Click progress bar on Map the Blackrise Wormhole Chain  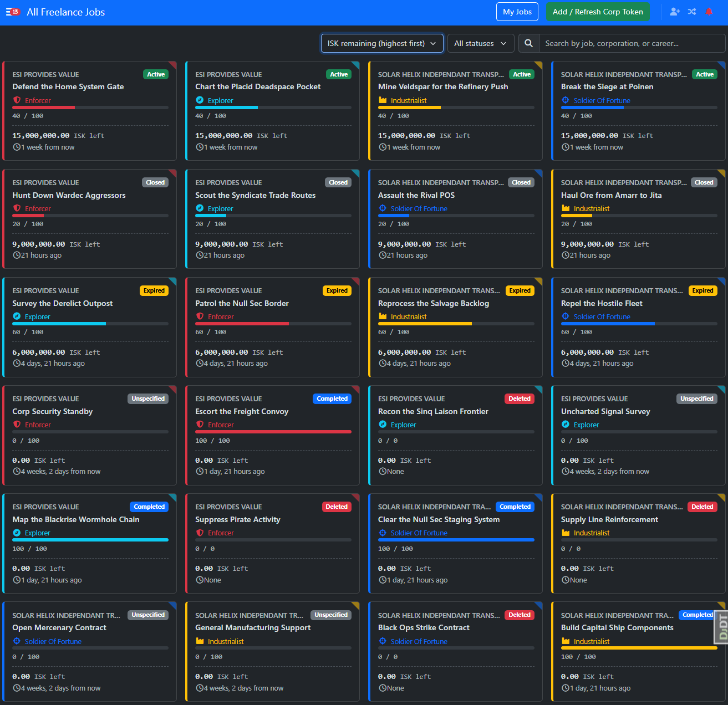[x=90, y=540]
